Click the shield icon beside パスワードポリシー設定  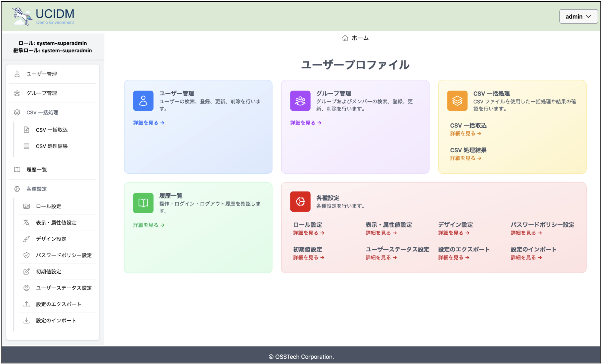(x=26, y=255)
